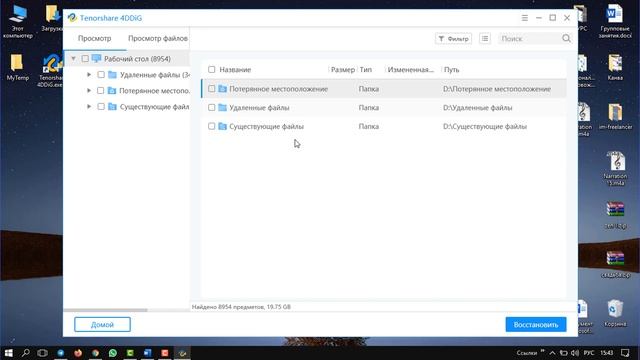Open taskbar search magnifier
This screenshot has height=360, width=640.
[25, 353]
